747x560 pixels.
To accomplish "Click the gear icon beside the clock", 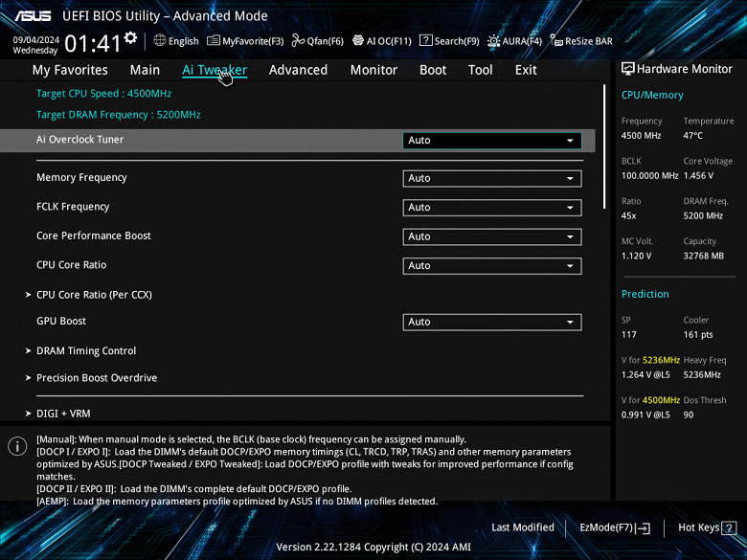I will [130, 37].
